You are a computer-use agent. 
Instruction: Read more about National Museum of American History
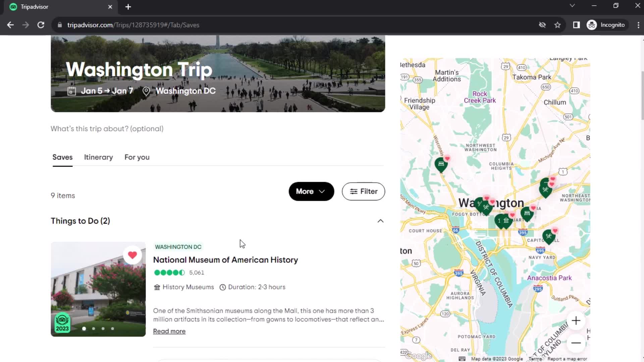[x=169, y=331]
